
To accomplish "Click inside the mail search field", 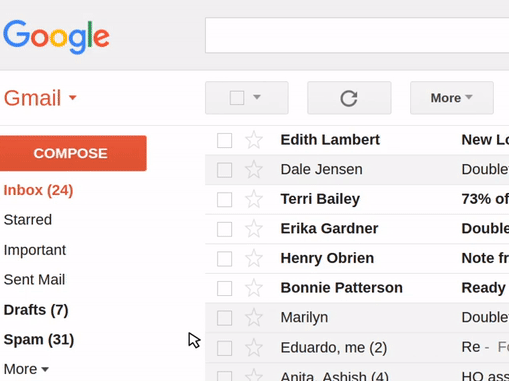I will pos(357,35).
